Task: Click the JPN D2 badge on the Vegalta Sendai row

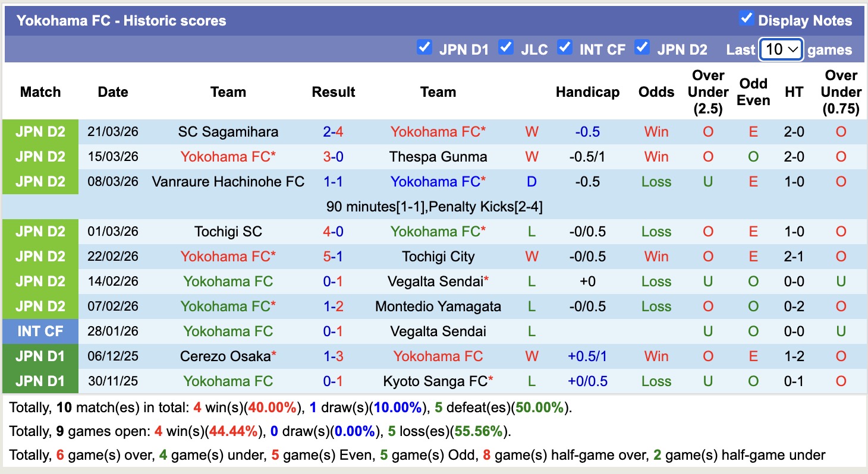Action: pos(40,282)
